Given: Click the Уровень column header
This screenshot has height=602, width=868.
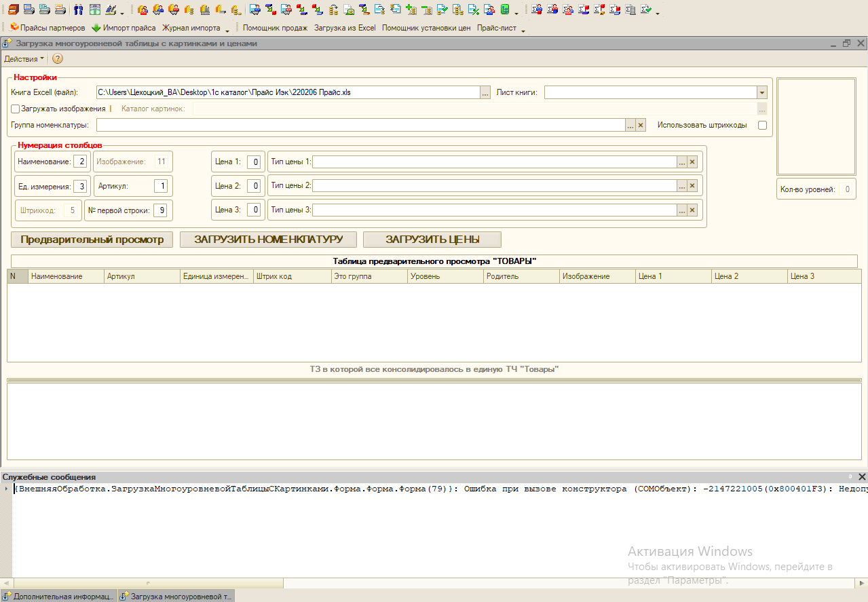Looking at the screenshot, I should click(x=446, y=276).
